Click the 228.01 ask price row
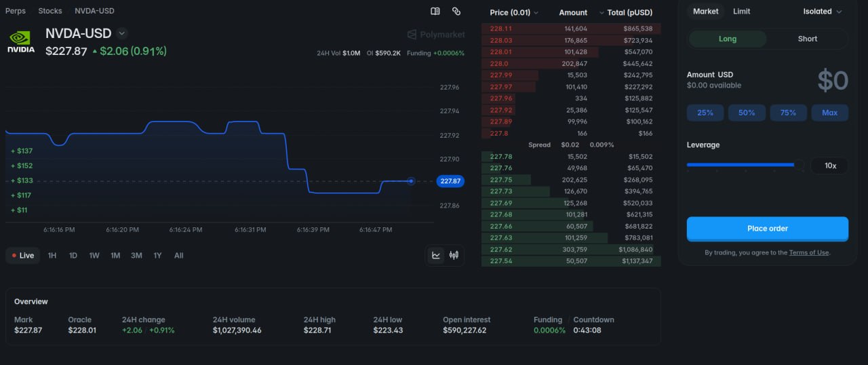Image resolution: width=868 pixels, height=365 pixels. pyautogui.click(x=571, y=52)
